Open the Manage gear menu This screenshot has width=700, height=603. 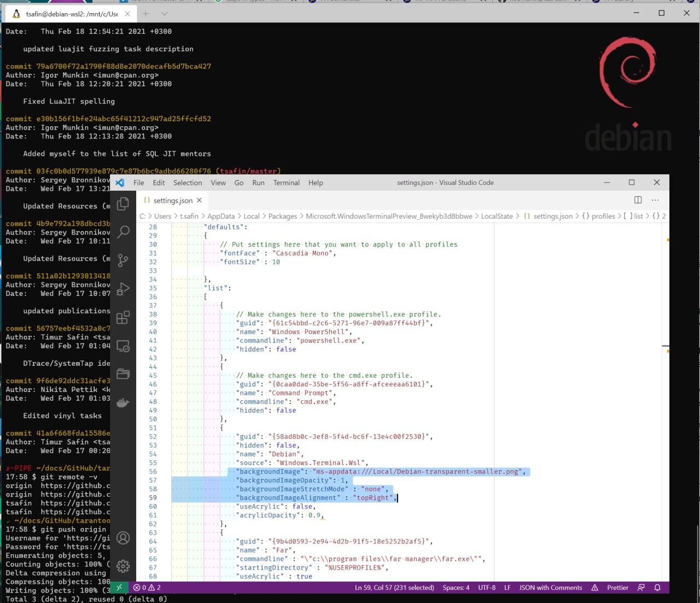tap(123, 566)
